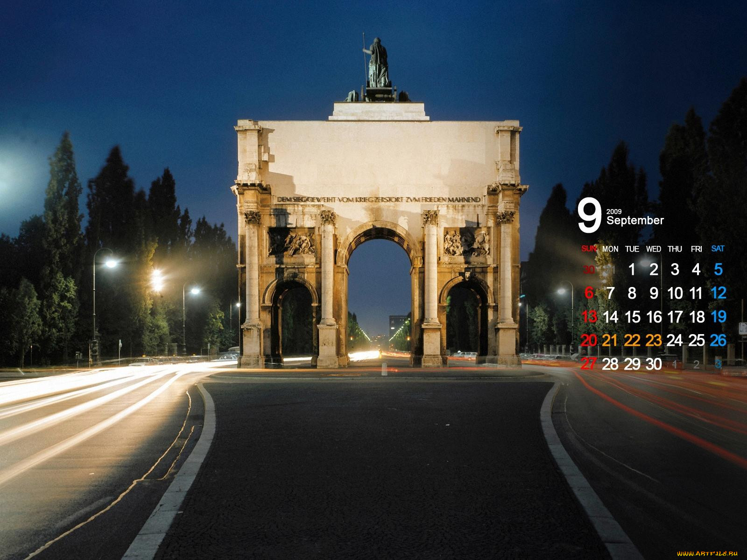Viewport: 747px width, 560px height.
Task: Click white date 30 in last row
Action: [x=654, y=364]
